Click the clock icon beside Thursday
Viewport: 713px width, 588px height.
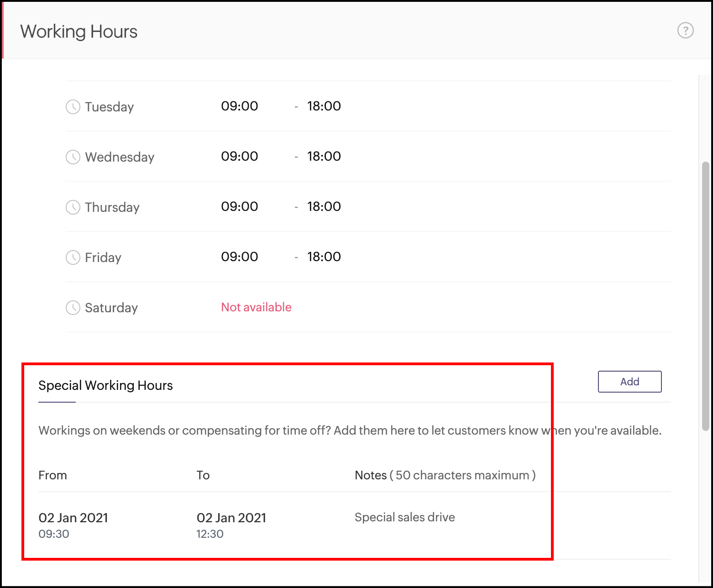point(73,207)
